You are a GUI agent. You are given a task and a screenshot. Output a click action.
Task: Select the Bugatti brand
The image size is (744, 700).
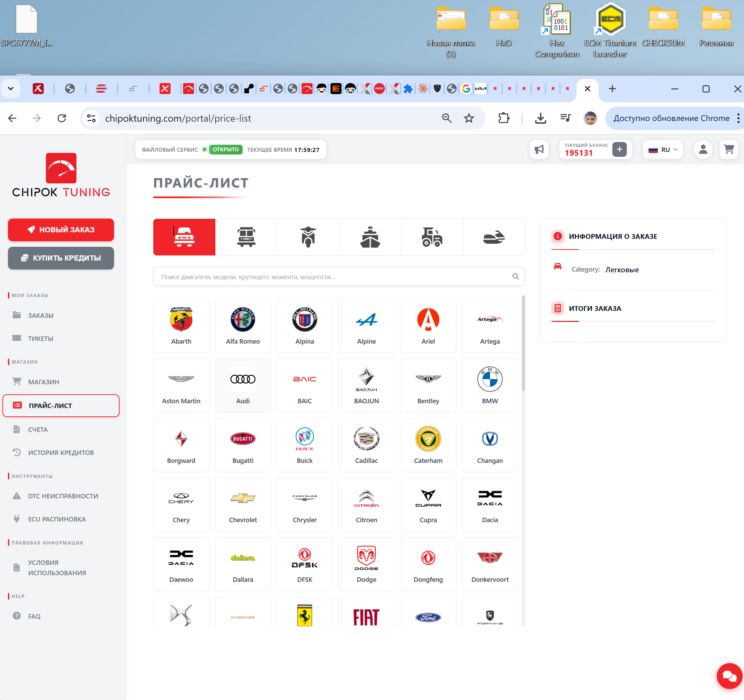pos(243,445)
